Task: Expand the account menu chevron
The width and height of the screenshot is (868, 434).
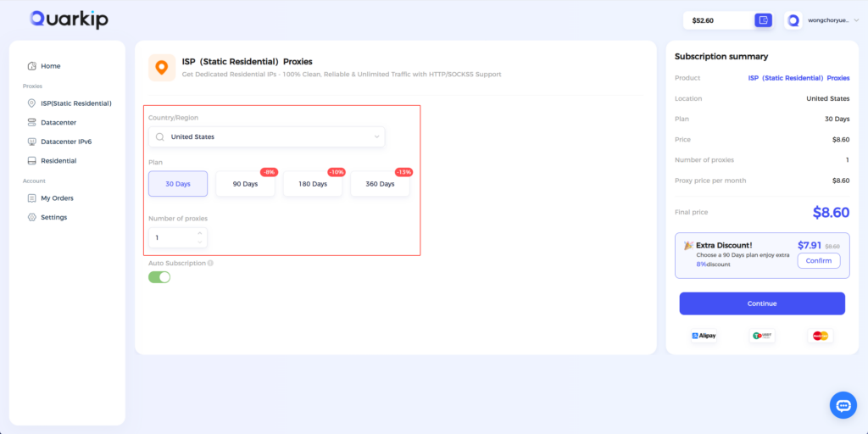Action: click(x=856, y=20)
